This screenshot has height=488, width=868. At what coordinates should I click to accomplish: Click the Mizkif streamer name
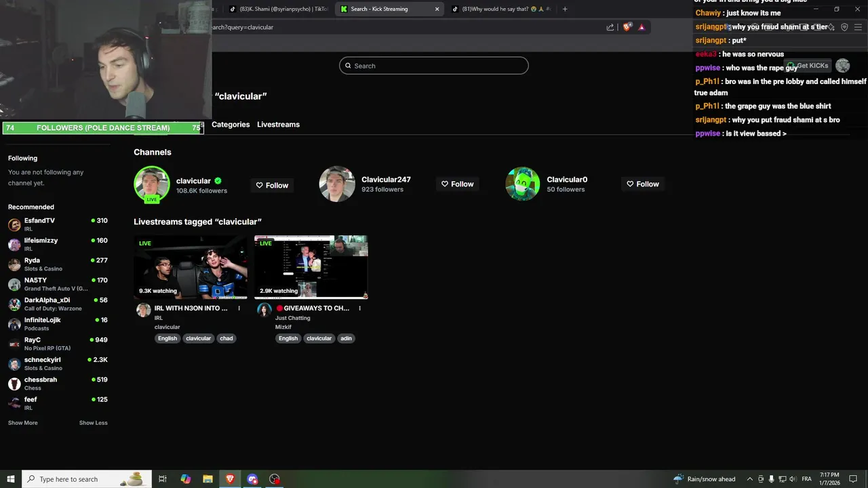[283, 327]
